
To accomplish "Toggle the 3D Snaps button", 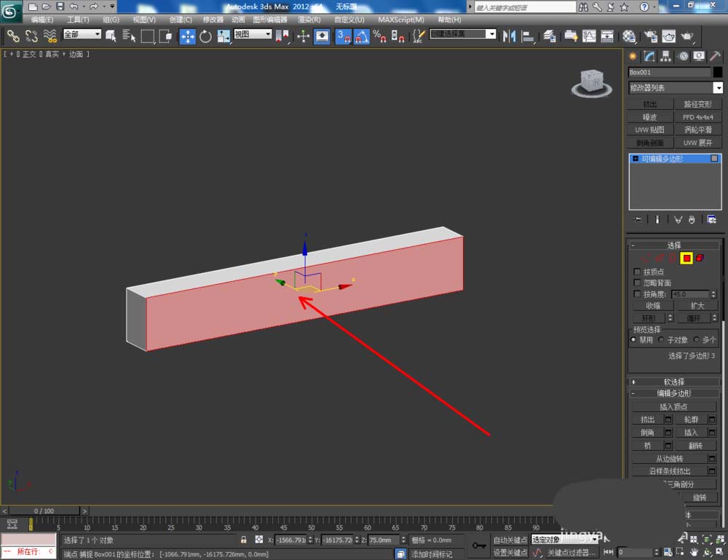I will tap(343, 36).
